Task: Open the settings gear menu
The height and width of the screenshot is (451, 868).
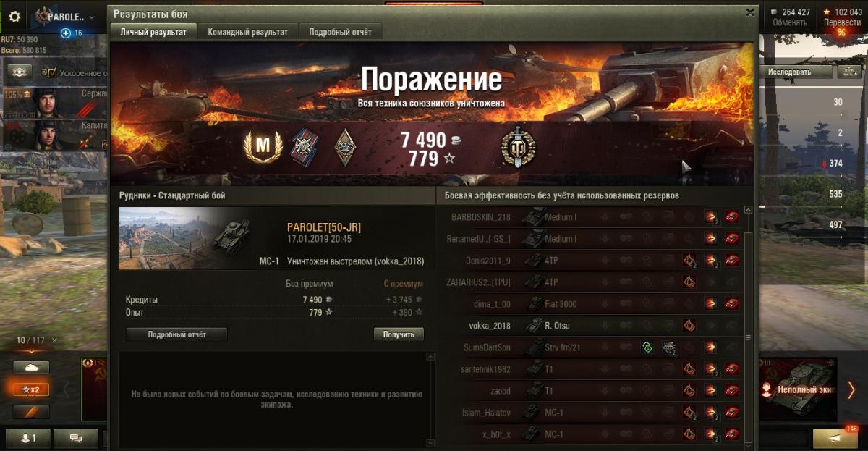Action: (x=14, y=17)
